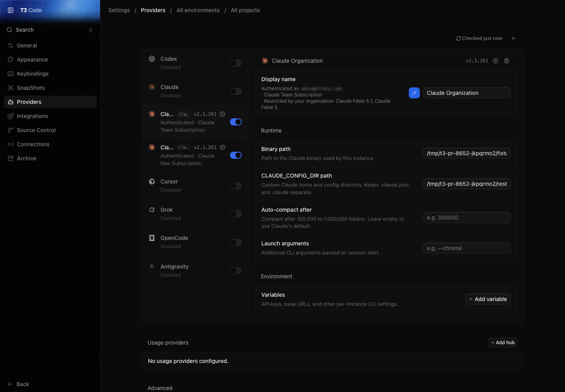This screenshot has width=565, height=392.
Task: Click All environments breadcrumb
Action: tap(198, 10)
